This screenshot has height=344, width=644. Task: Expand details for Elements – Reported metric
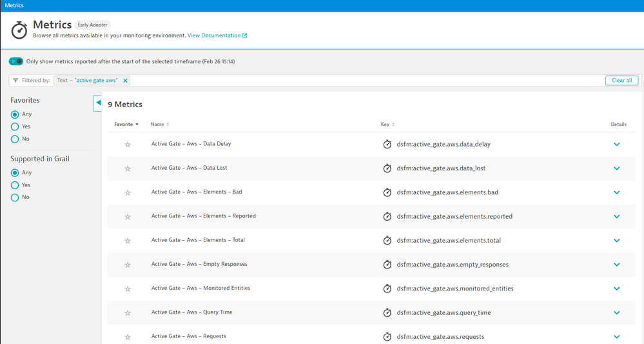click(616, 217)
